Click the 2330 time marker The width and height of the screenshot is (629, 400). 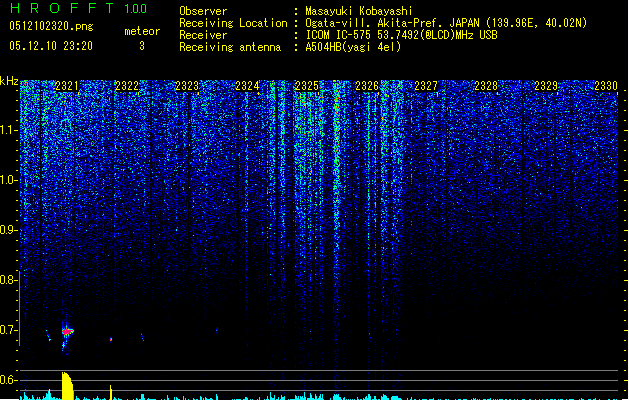(x=606, y=86)
